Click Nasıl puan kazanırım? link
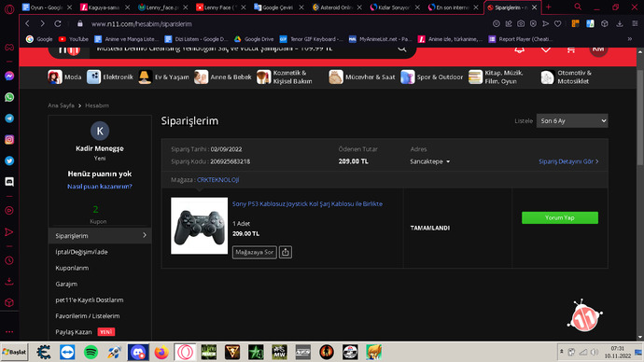Screen dimensions: 644x362 click(100, 187)
